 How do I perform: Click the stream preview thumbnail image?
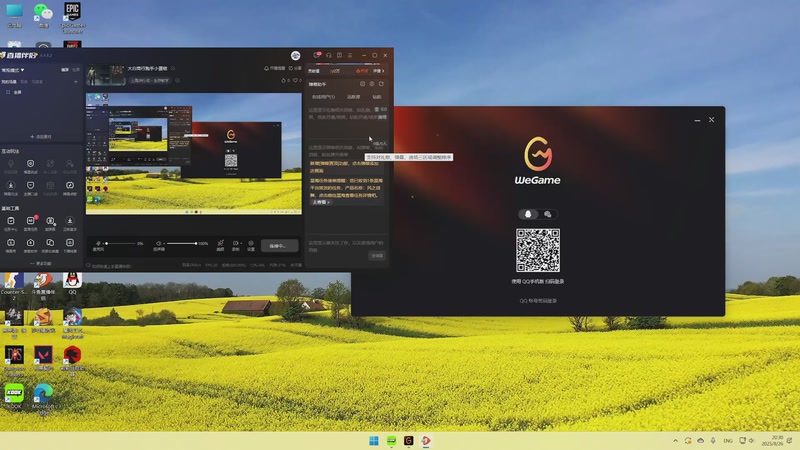point(106,75)
